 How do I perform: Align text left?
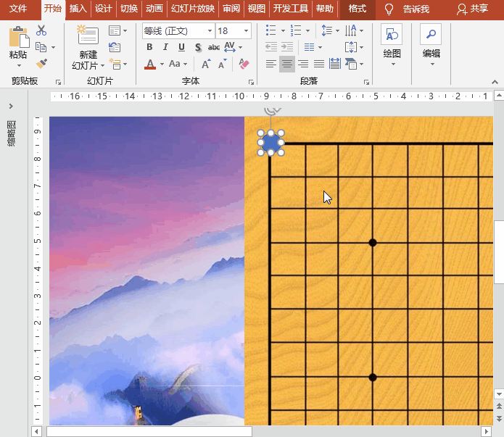(271, 64)
